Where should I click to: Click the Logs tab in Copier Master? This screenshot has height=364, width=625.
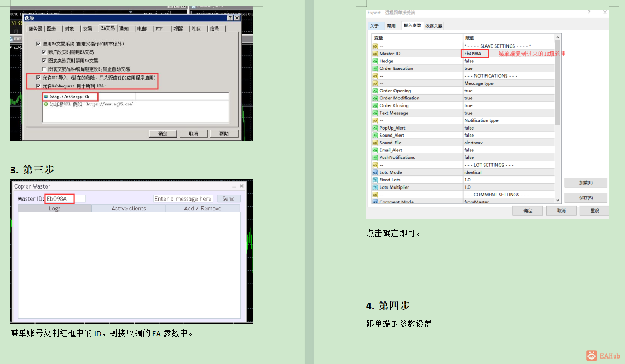pos(55,208)
